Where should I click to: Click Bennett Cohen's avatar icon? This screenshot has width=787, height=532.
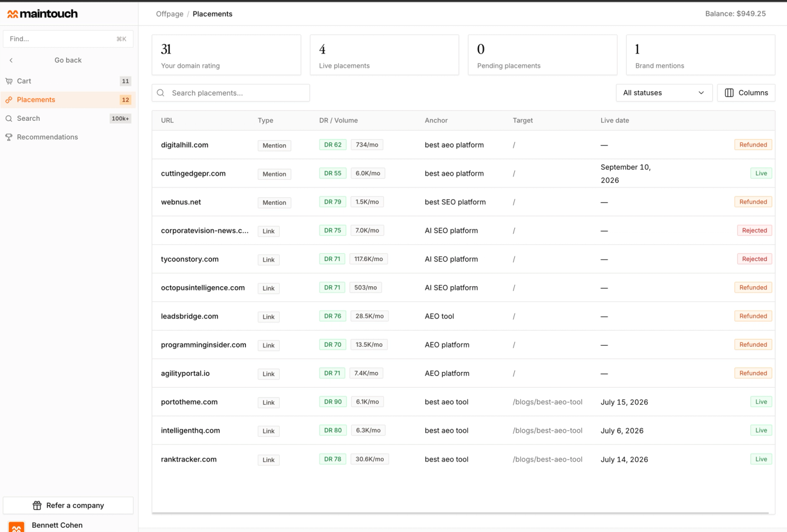(16, 527)
